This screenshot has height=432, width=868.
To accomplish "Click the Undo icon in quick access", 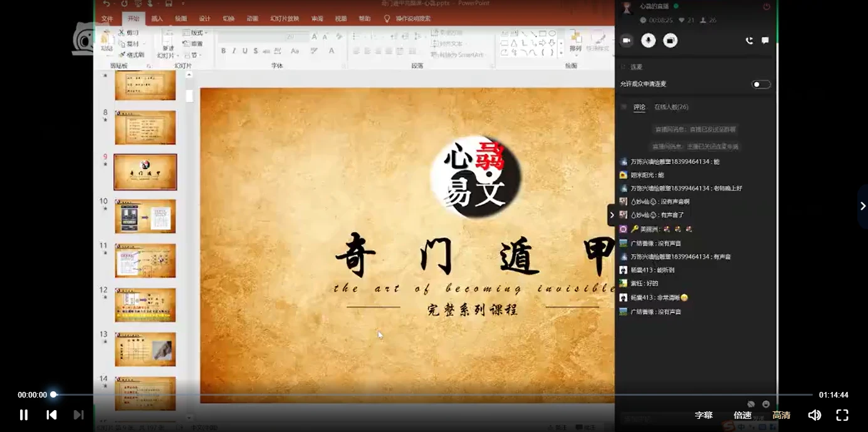I will 107,4.
